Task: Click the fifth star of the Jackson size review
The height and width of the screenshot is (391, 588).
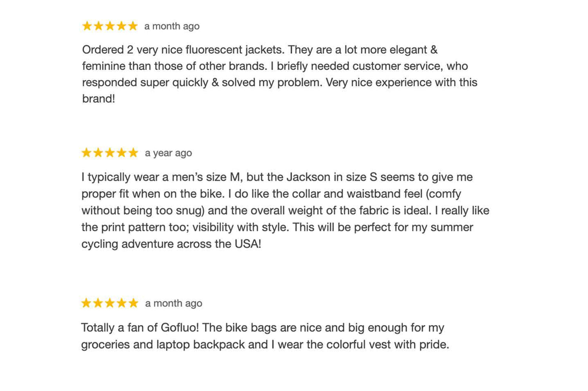Action: (134, 153)
